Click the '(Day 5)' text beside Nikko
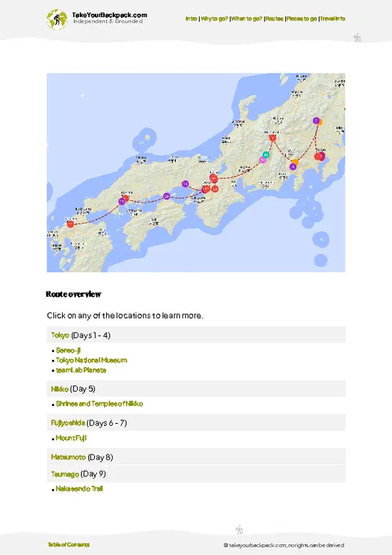Viewport: 392px width, 555px height. pyautogui.click(x=83, y=389)
